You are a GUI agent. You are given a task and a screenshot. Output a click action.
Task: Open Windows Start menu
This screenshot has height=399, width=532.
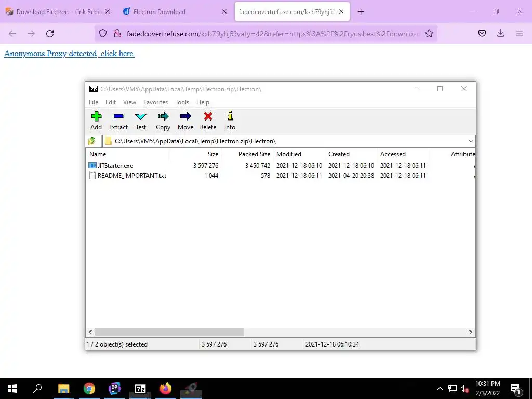coord(12,389)
